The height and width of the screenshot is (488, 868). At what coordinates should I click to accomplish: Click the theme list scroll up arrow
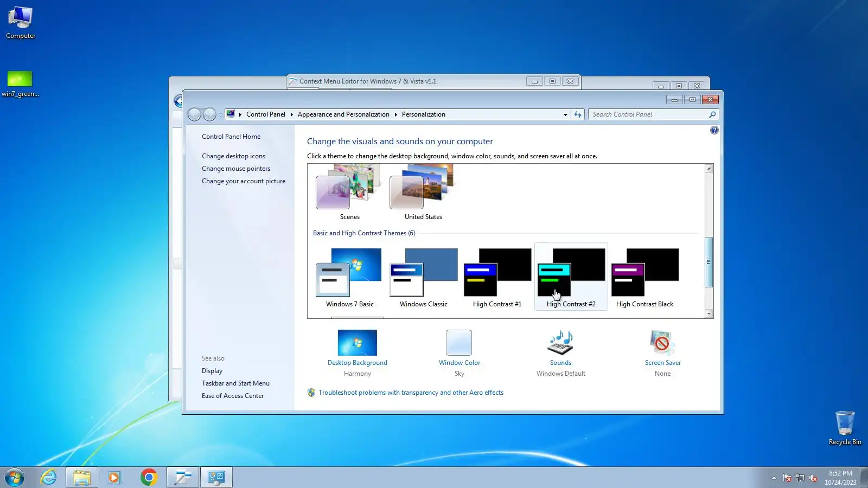point(709,169)
